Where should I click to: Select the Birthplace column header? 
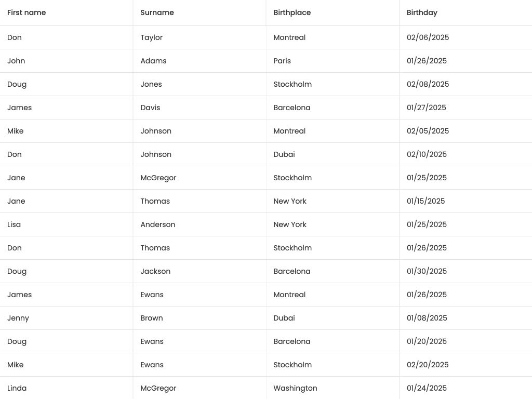click(292, 12)
